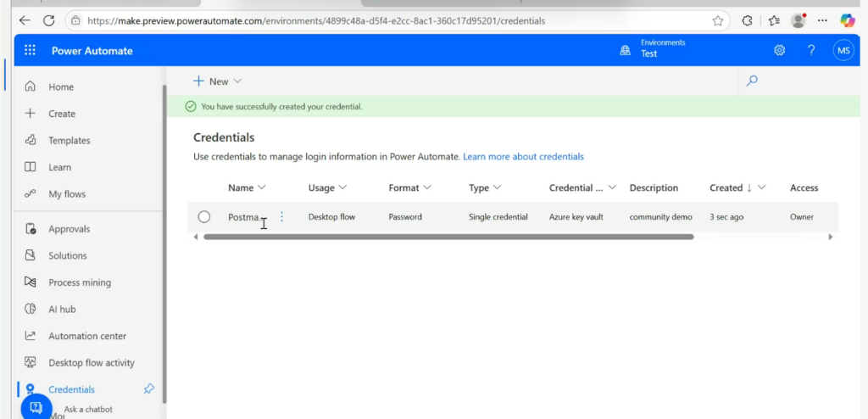This screenshot has height=419, width=868.
Task: Open Learn more about credentials link
Action: pos(523,157)
